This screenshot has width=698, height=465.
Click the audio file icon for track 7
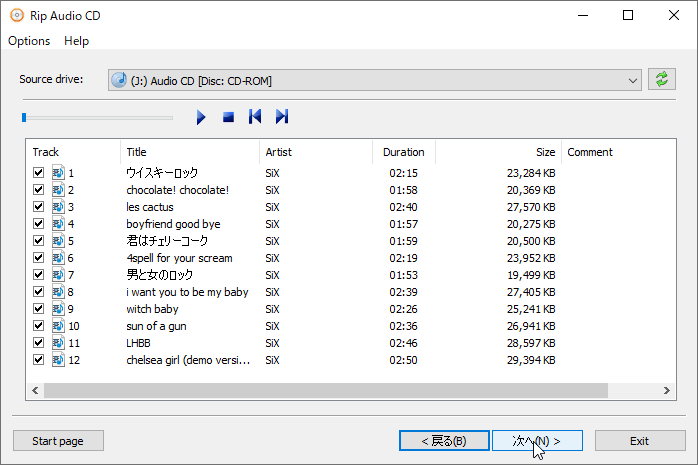(x=58, y=275)
